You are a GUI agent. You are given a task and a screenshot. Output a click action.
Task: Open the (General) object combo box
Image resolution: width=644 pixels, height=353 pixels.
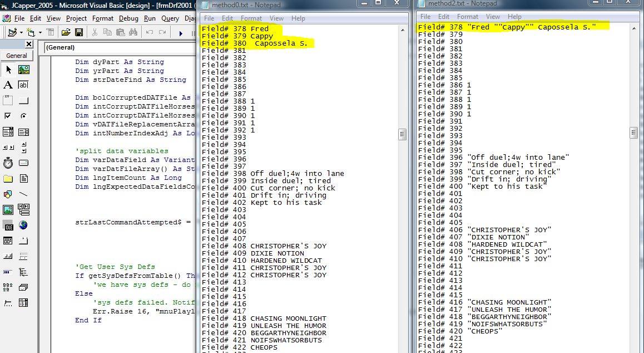pyautogui.click(x=120, y=47)
